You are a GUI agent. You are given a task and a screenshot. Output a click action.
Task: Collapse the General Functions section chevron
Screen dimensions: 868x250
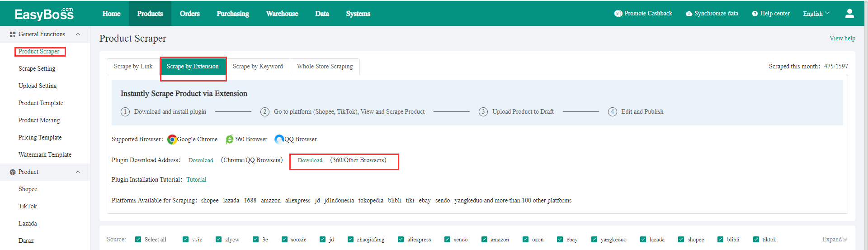pos(78,34)
